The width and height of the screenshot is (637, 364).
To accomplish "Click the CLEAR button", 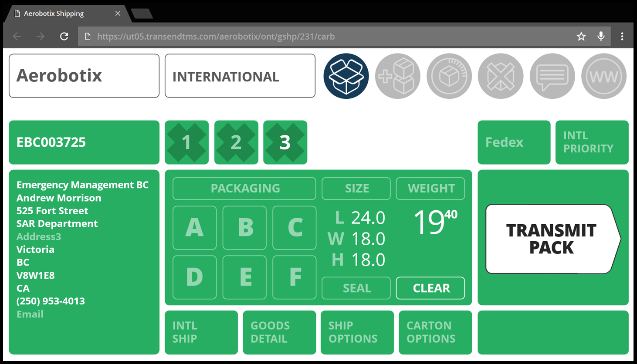I will [430, 288].
